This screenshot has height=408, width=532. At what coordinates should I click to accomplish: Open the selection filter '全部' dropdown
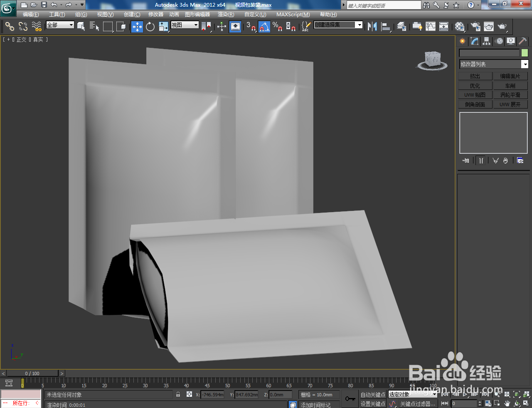pos(60,25)
